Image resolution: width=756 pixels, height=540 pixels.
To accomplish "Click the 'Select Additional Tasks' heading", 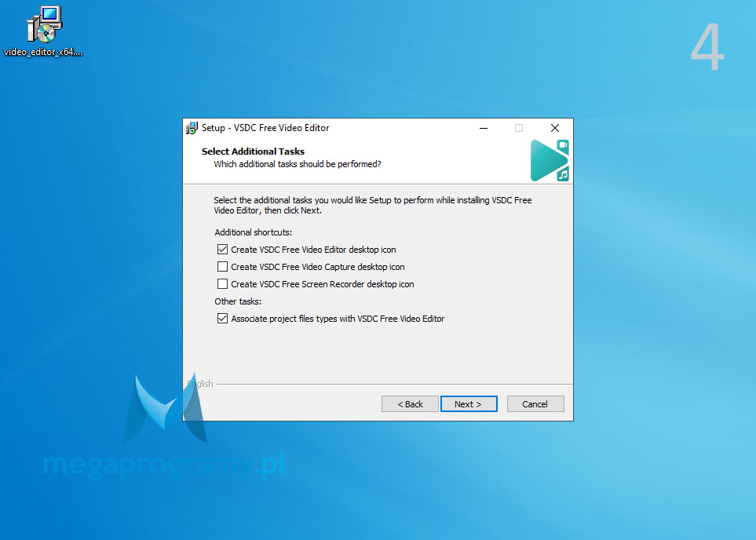I will pos(253,151).
